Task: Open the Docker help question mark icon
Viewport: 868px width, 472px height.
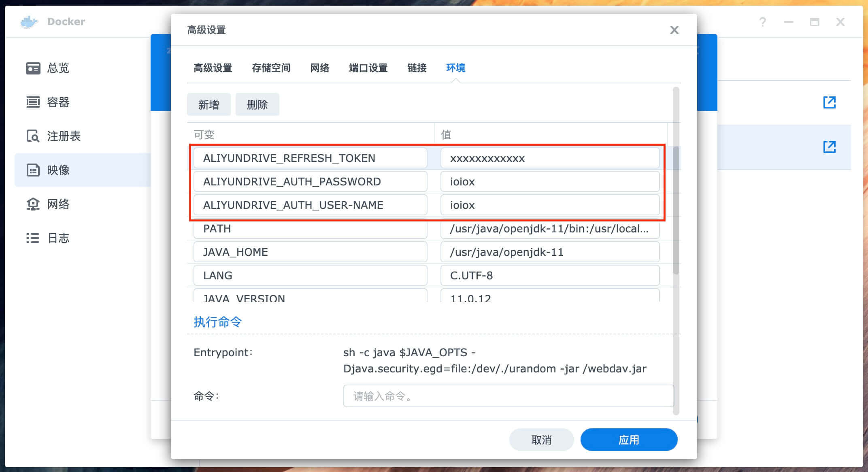Action: pyautogui.click(x=763, y=22)
